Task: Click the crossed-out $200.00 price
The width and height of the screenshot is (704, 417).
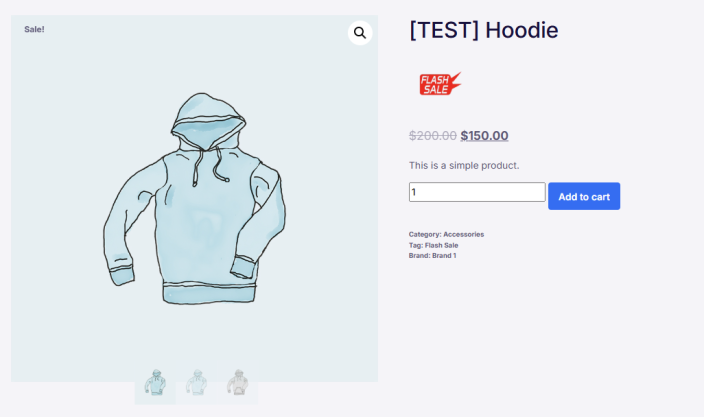Action: (x=433, y=136)
